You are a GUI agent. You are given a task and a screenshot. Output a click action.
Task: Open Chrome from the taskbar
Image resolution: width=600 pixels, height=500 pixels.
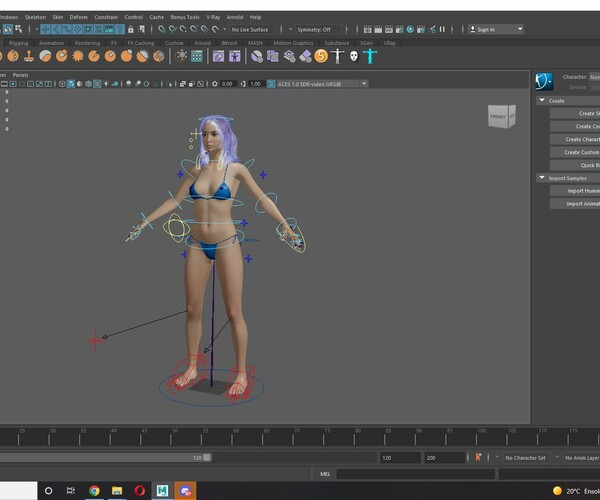click(94, 490)
